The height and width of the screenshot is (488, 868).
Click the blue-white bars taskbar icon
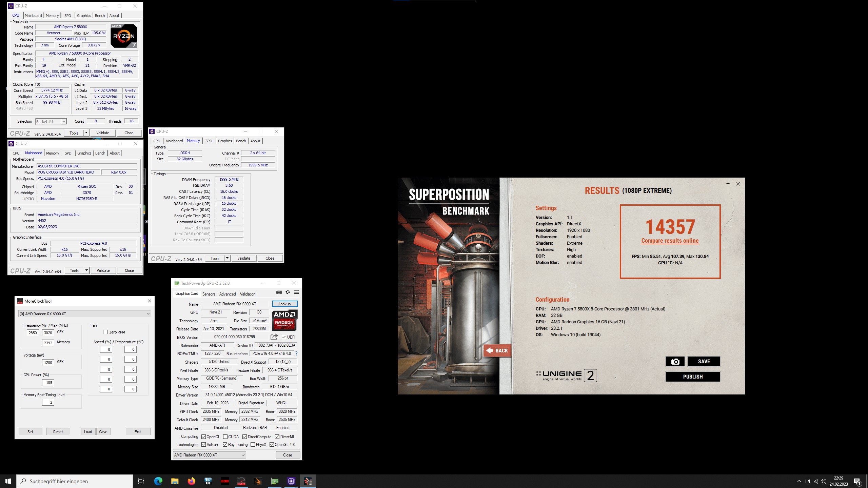tap(208, 481)
